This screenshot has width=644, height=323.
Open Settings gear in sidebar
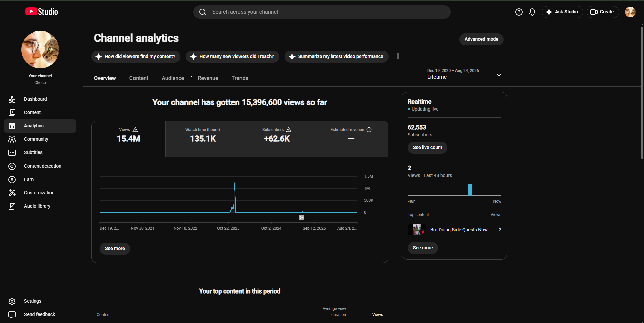pyautogui.click(x=12, y=301)
